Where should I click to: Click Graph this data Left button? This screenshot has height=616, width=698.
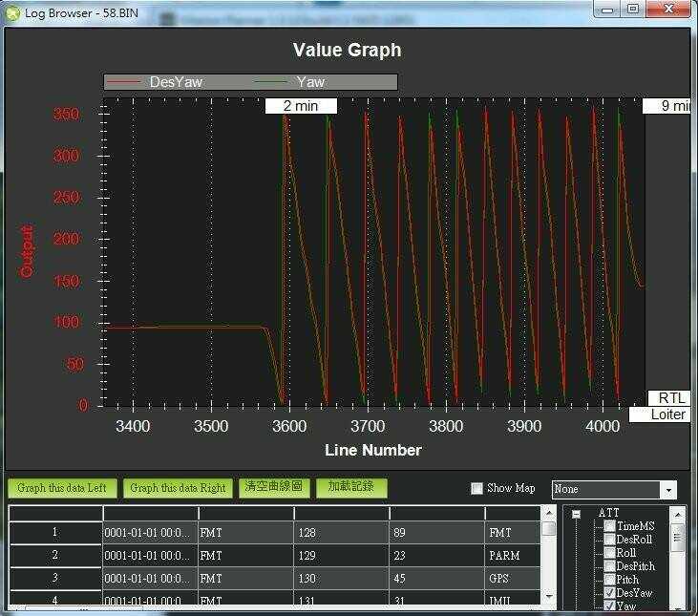pyautogui.click(x=62, y=488)
